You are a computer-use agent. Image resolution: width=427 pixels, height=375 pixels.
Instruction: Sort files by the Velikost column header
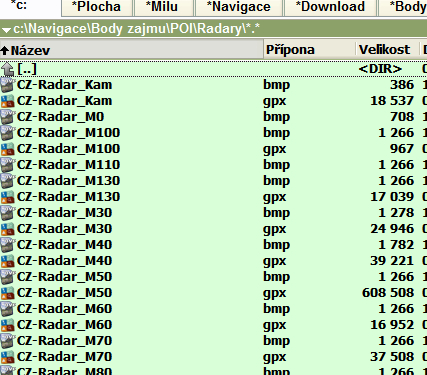(x=387, y=50)
